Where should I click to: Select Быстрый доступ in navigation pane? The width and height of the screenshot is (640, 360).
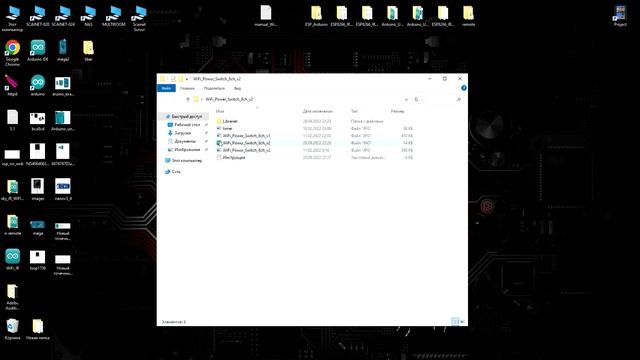point(184,116)
